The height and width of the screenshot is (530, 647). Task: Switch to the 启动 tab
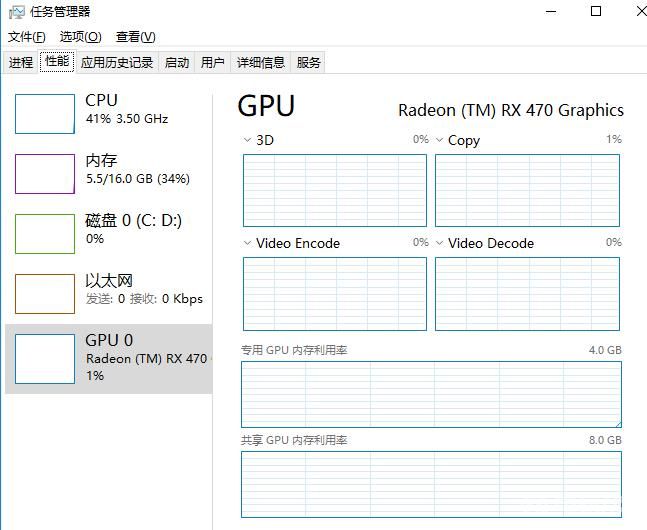(177, 63)
